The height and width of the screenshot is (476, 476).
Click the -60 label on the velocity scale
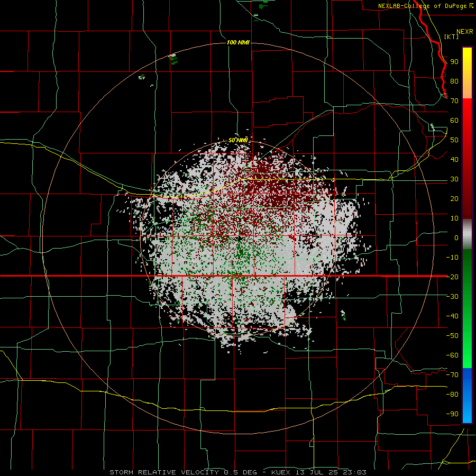[452, 355]
